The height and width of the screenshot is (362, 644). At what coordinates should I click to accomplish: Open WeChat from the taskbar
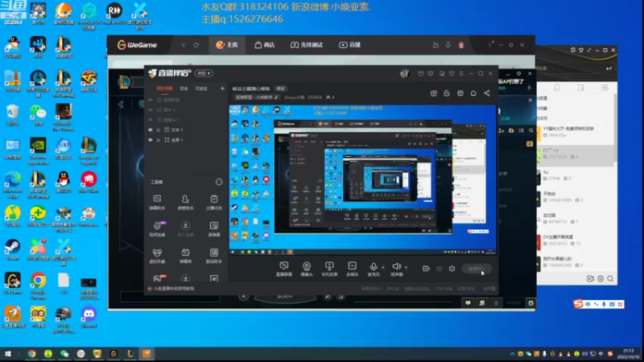tap(64, 353)
